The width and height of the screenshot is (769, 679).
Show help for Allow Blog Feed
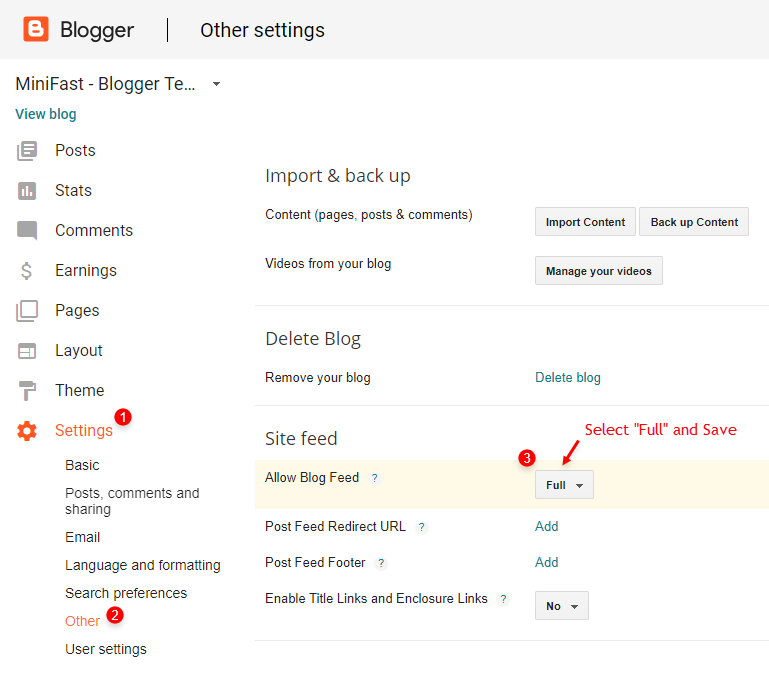(375, 478)
